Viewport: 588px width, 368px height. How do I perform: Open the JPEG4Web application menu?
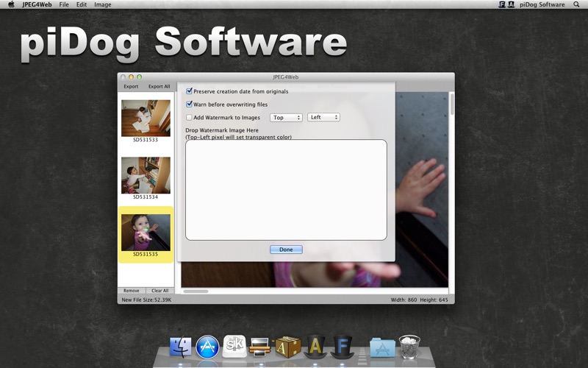37,4
